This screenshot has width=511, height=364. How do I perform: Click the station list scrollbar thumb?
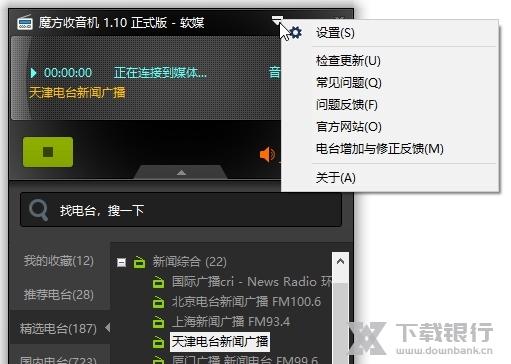(340, 323)
